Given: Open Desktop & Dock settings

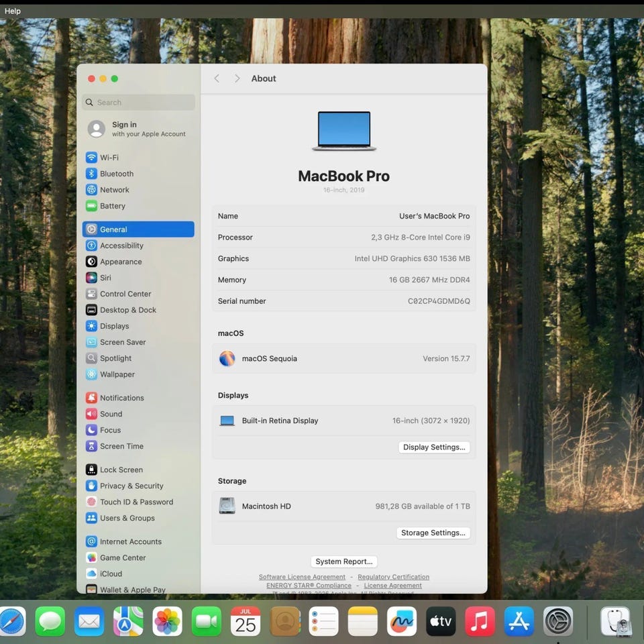Looking at the screenshot, I should (x=138, y=310).
